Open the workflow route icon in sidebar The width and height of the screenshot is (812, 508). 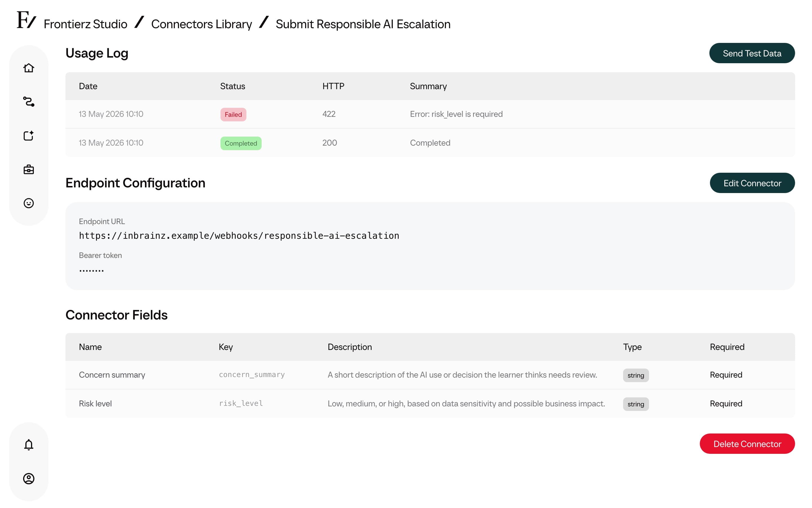(x=28, y=102)
